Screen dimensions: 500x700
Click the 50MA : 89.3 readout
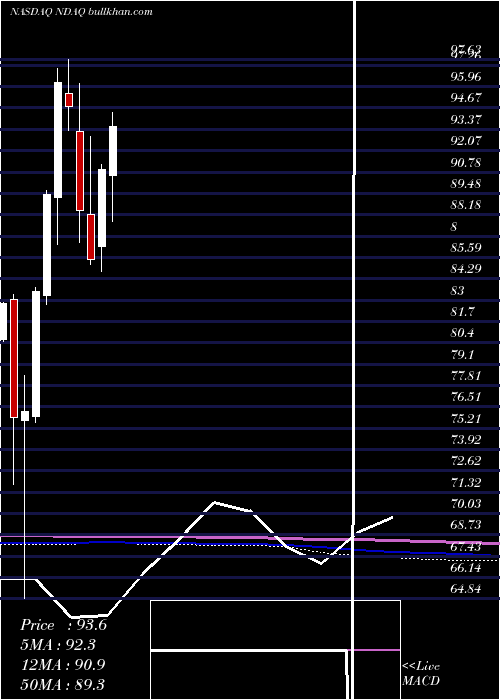pyautogui.click(x=63, y=684)
